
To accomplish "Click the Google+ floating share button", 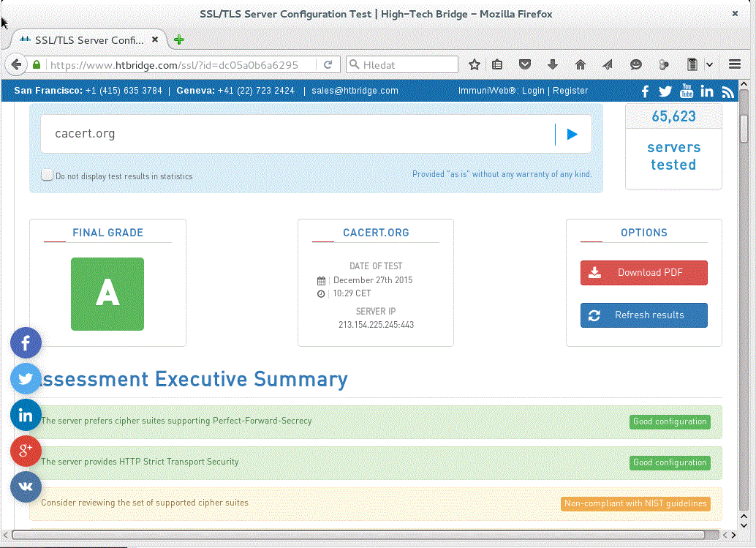I will click(x=26, y=451).
